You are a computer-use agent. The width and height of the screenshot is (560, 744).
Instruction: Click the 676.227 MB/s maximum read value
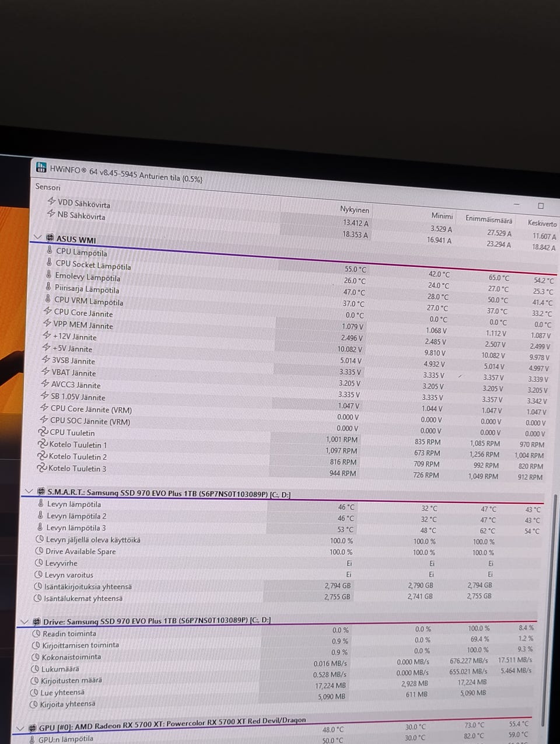click(x=469, y=661)
